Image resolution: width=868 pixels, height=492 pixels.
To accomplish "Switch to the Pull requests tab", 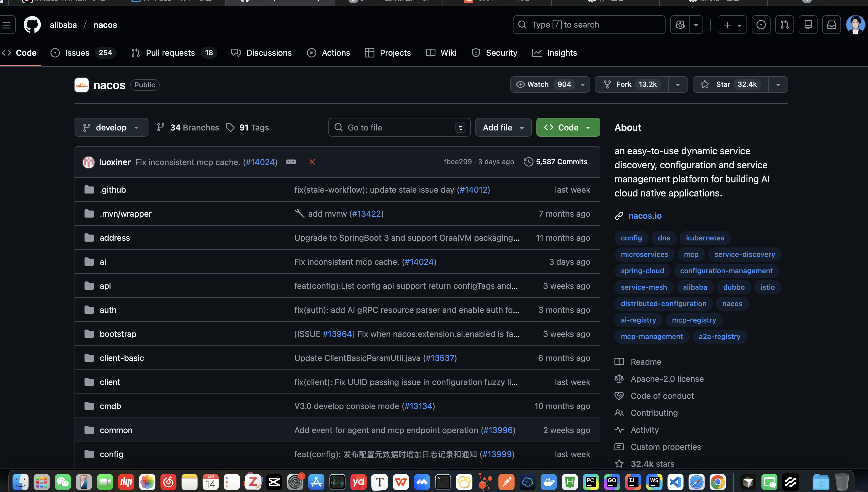I will [x=170, y=53].
